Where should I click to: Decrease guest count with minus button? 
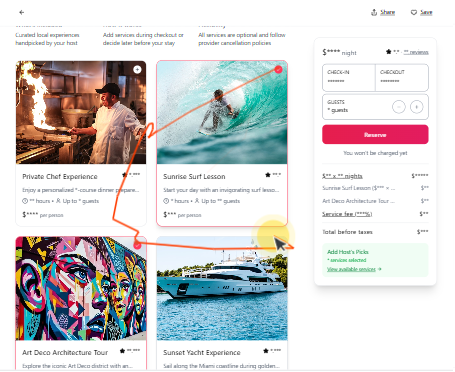pyautogui.click(x=399, y=107)
